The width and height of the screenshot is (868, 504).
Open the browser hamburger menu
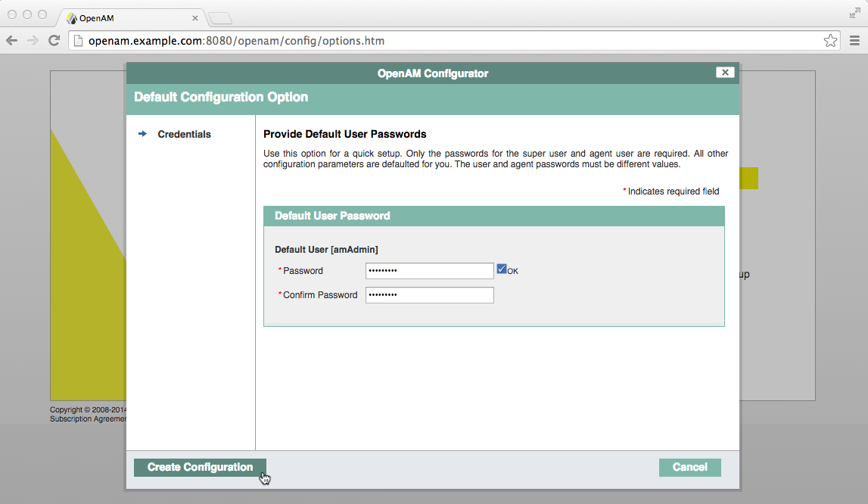tap(854, 40)
